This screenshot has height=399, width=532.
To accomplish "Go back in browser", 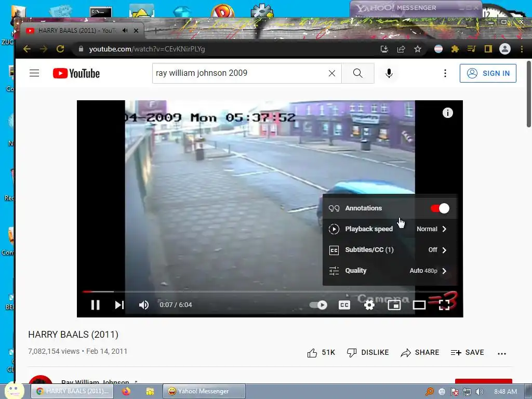I will coord(27,49).
